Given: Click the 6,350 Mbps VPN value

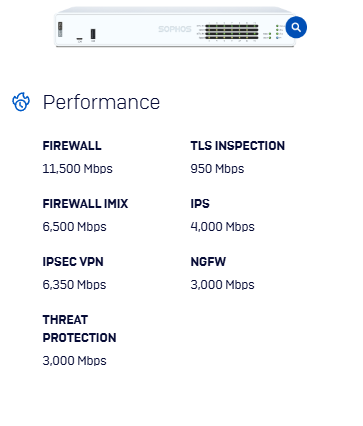Looking at the screenshot, I should pos(74,285).
